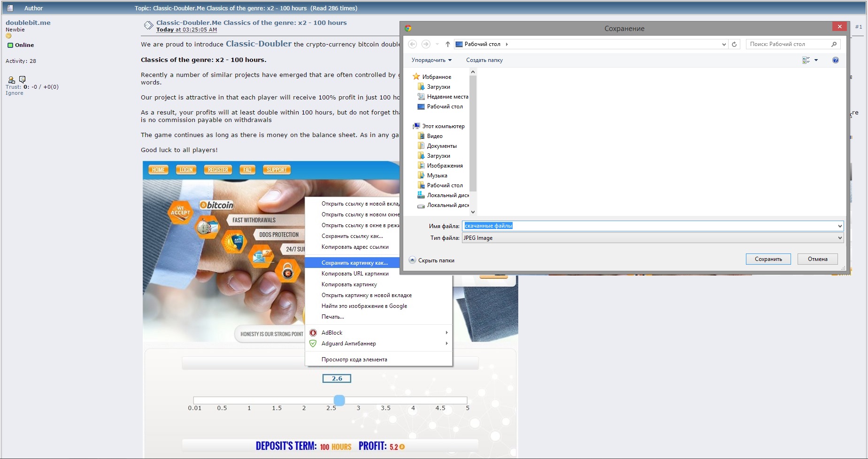Refresh the folder view in save dialog
868x459 pixels.
point(735,44)
